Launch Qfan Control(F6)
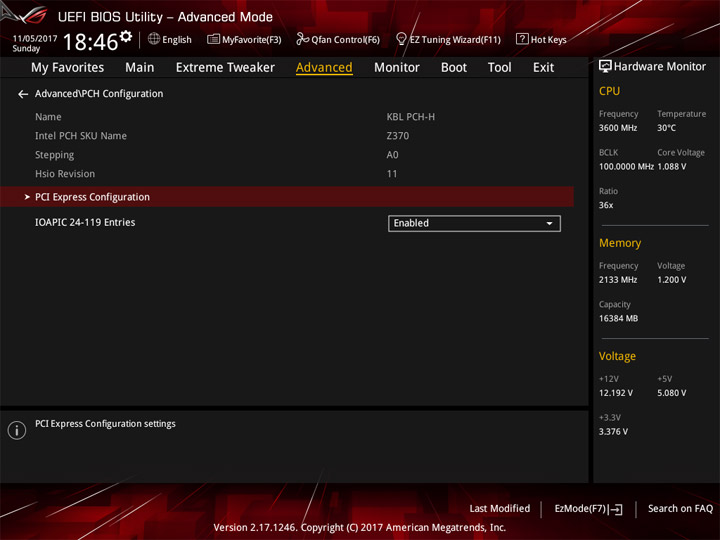The width and height of the screenshot is (720, 540). point(338,39)
